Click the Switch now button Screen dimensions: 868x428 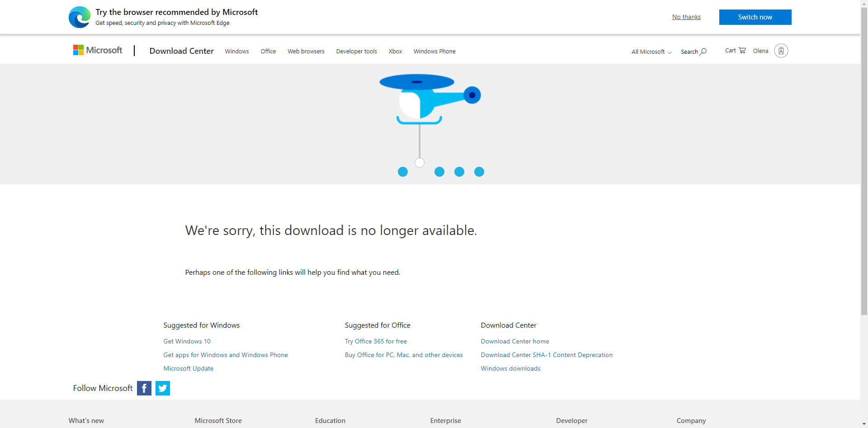coord(755,17)
